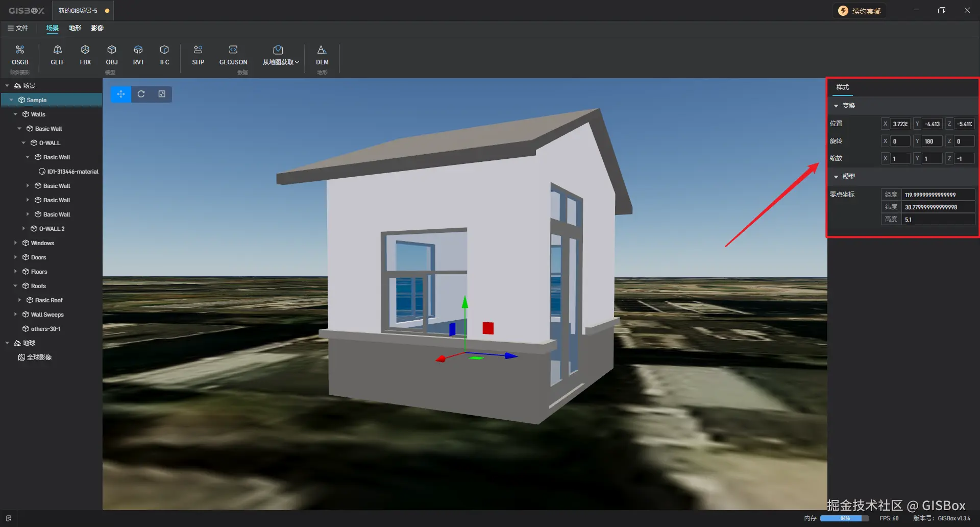Click the FBX import icon
This screenshot has width=980, height=527.
tap(85, 55)
